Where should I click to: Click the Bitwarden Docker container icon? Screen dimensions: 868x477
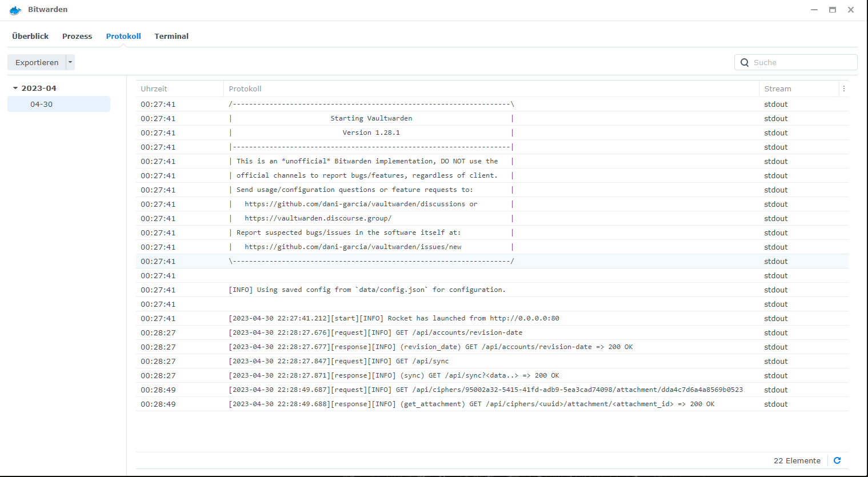[15, 10]
